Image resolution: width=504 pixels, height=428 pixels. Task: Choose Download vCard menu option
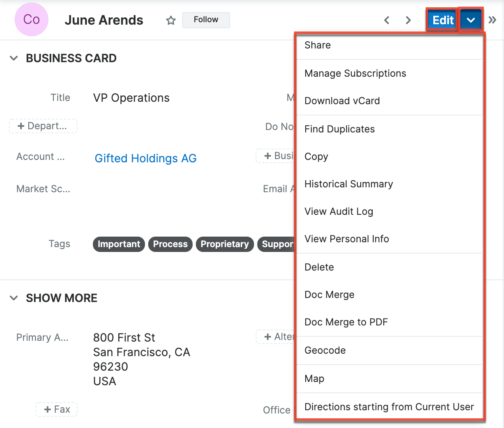click(342, 101)
